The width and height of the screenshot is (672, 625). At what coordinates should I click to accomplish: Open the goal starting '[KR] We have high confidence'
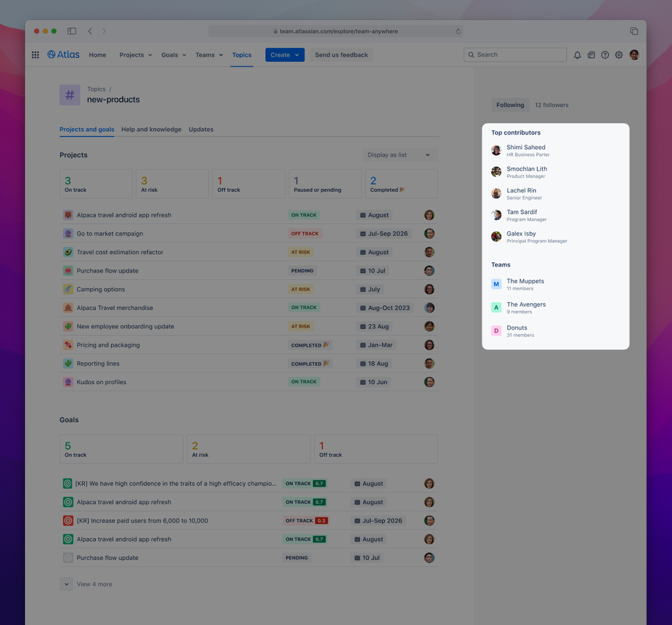(176, 484)
